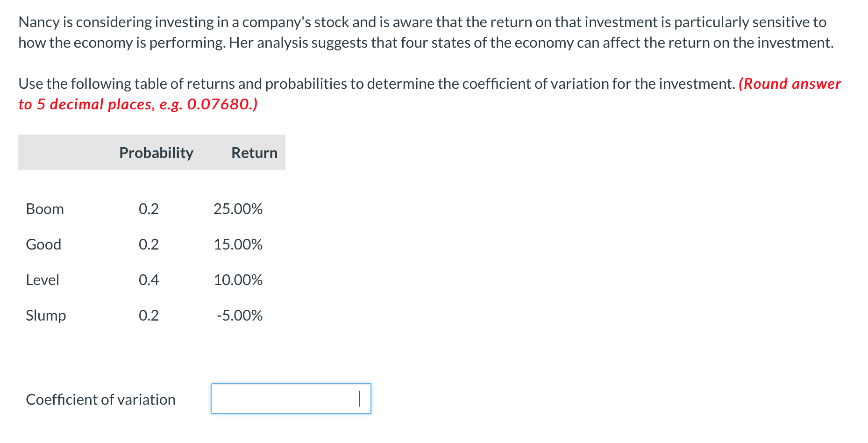Click the "Coefficient of variation" label
The width and height of the screenshot is (868, 443).
click(x=100, y=400)
